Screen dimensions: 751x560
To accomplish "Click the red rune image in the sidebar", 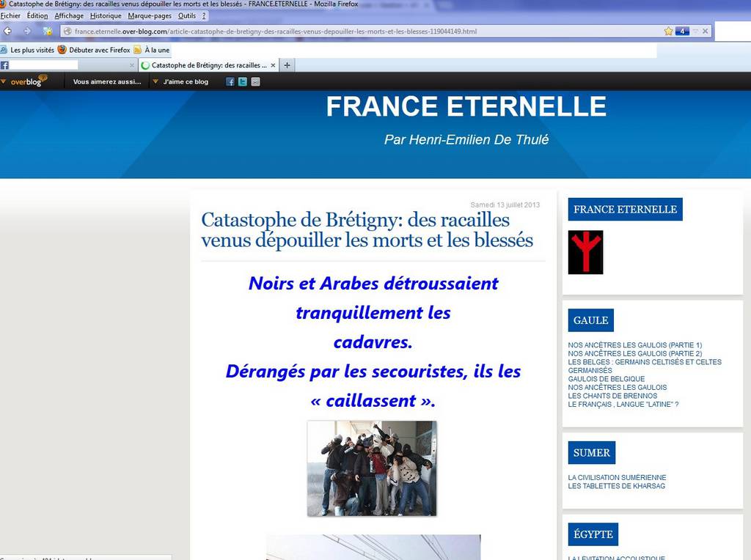I will pos(585,252).
